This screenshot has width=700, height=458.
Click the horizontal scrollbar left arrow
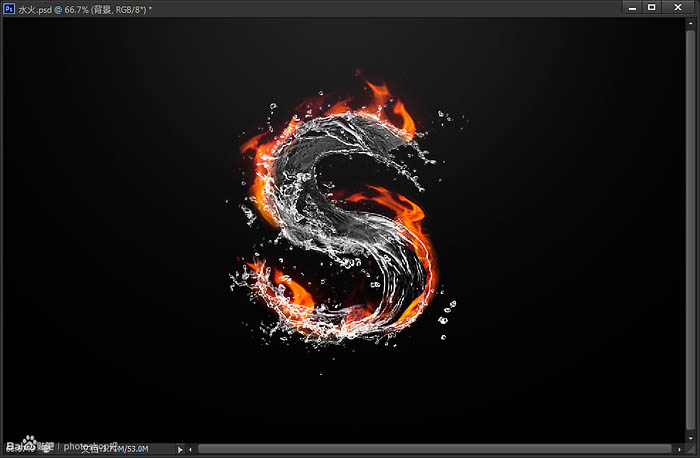point(191,450)
